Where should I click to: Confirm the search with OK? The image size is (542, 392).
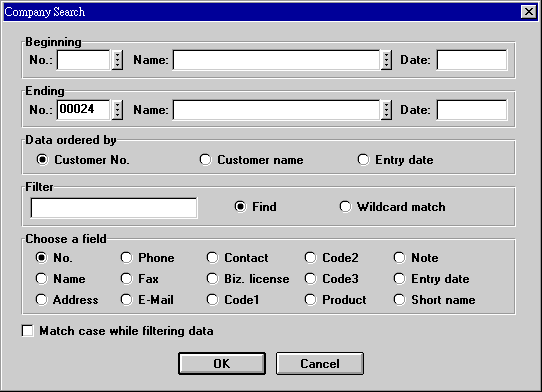[x=222, y=364]
